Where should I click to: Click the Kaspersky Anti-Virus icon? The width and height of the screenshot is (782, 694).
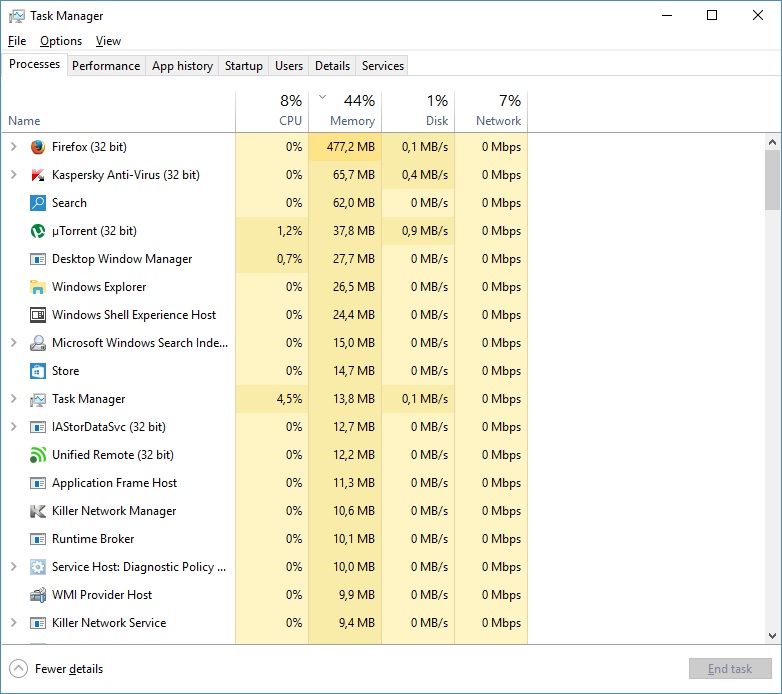(x=38, y=175)
